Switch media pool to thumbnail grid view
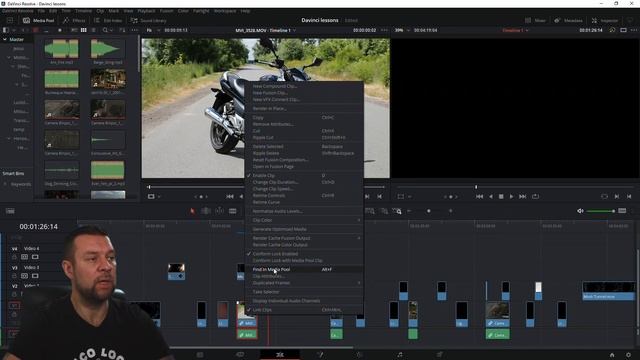Image resolution: width=640 pixels, height=360 pixels. click(x=84, y=30)
